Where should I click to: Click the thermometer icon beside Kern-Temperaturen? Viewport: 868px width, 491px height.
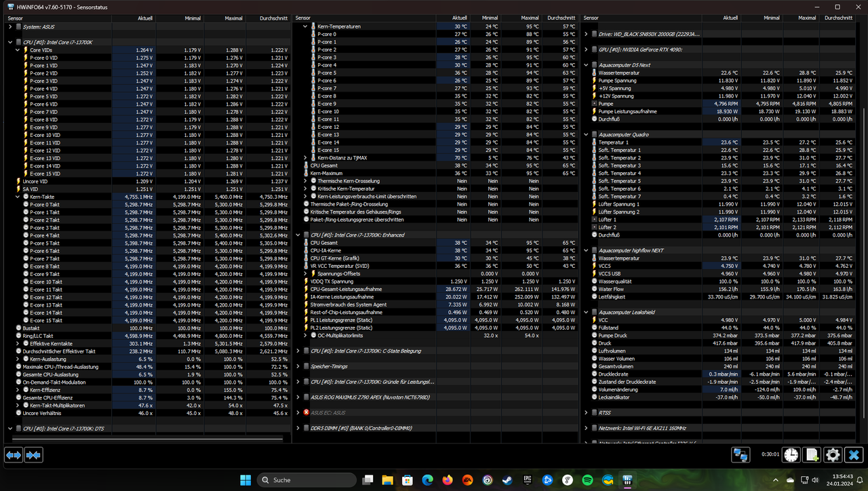tap(313, 26)
